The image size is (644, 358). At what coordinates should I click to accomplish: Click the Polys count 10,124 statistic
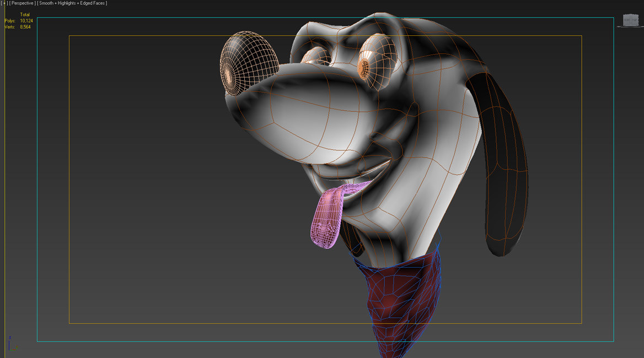(26, 21)
